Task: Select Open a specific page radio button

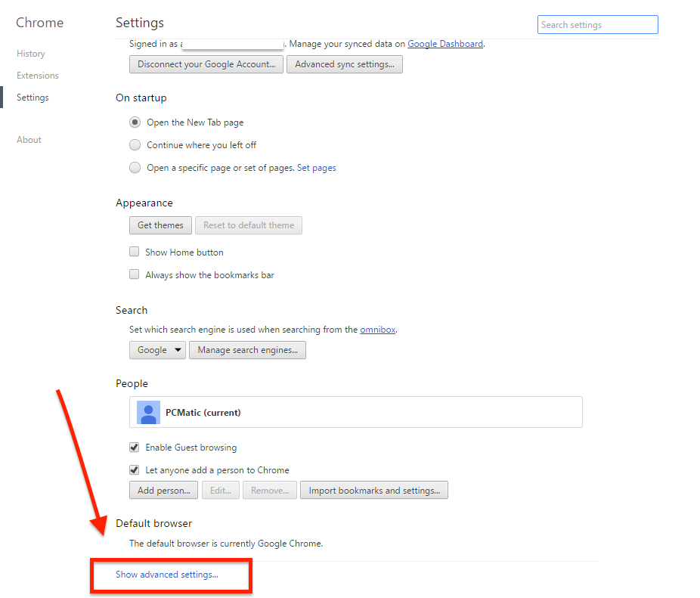Action: coord(135,168)
